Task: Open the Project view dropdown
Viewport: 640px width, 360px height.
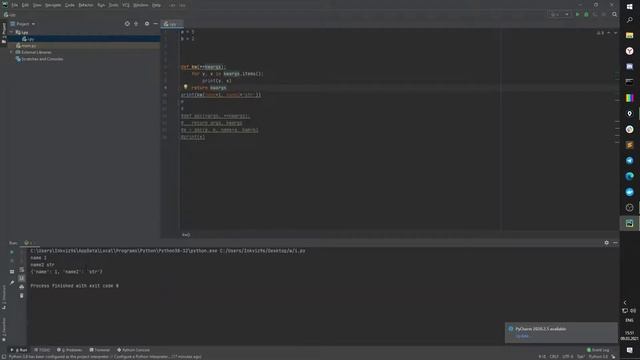Action: click(23, 24)
